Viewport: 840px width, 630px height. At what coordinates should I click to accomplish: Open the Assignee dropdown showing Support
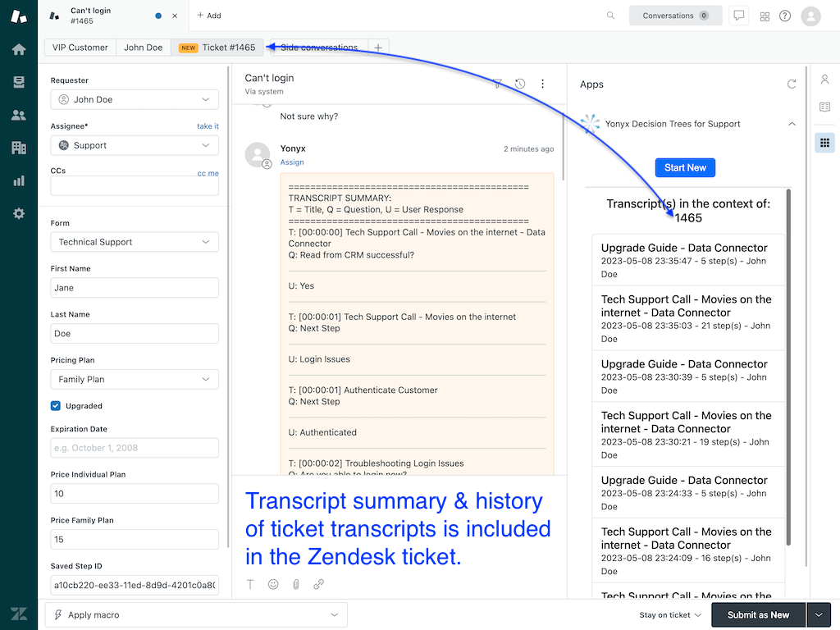click(x=135, y=146)
